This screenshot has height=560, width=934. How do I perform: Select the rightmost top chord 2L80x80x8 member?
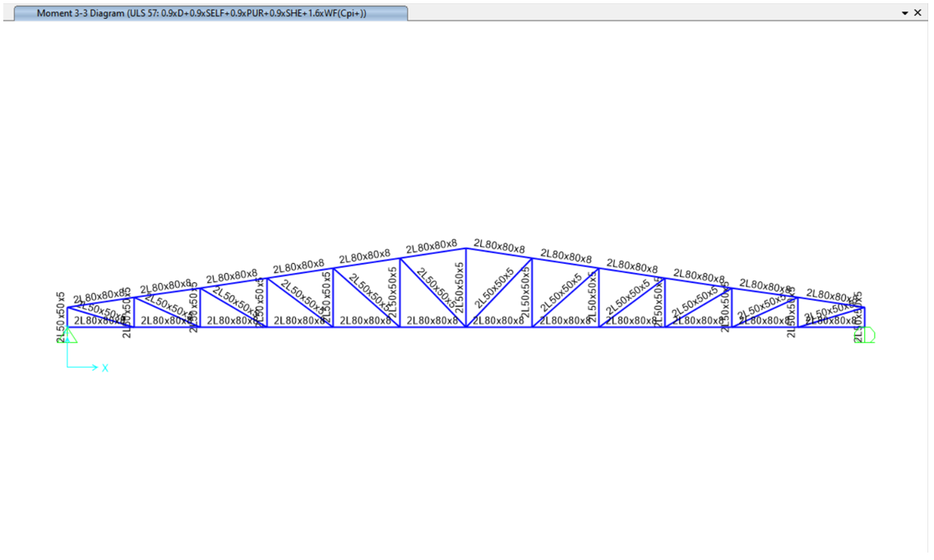click(831, 303)
